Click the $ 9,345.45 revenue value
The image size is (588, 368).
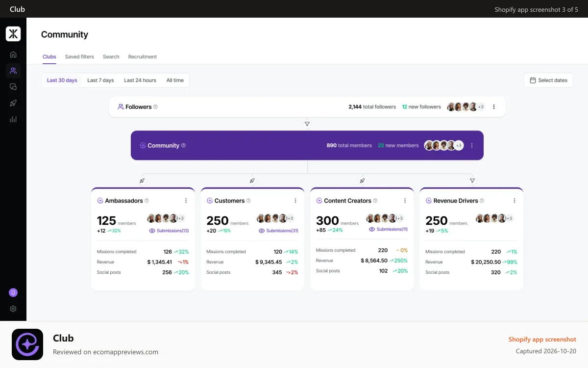tap(269, 262)
